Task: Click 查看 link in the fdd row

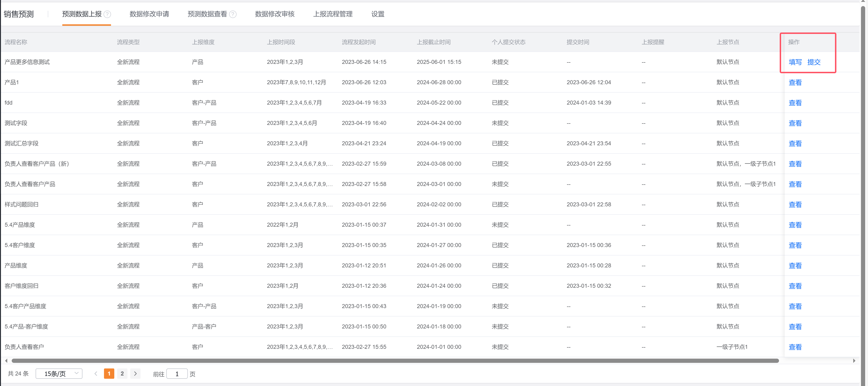Action: click(795, 103)
